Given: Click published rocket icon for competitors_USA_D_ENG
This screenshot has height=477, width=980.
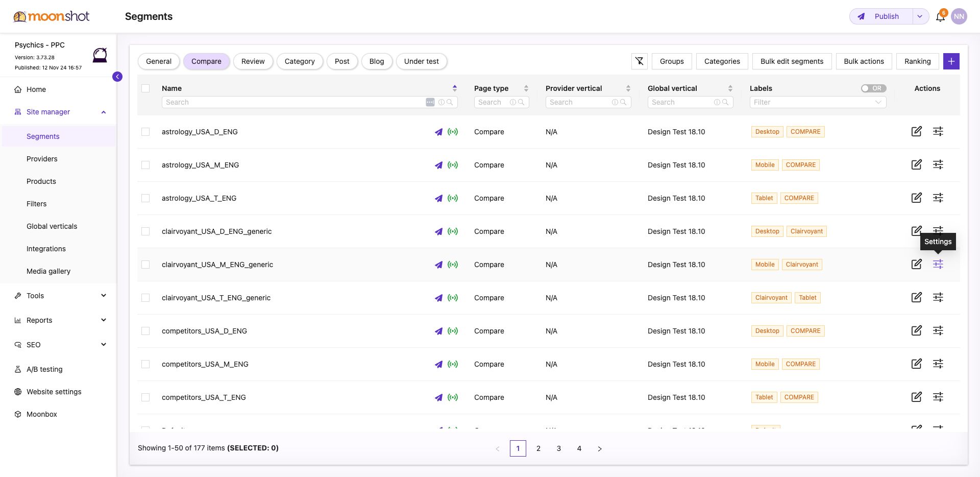Looking at the screenshot, I should coord(438,331).
